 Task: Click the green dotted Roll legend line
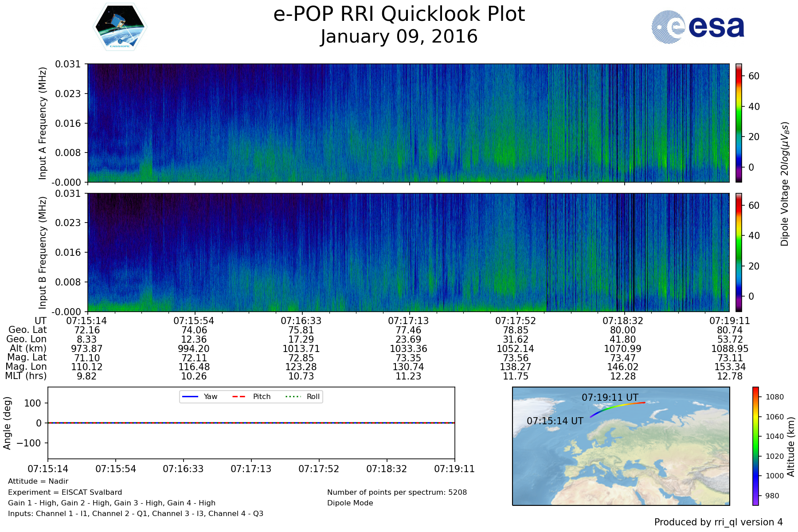(x=293, y=397)
